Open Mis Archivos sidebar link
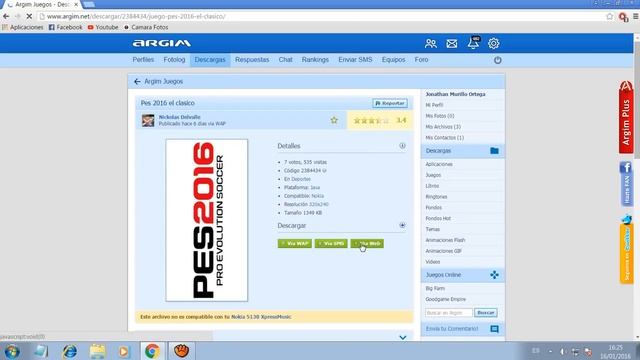The image size is (640, 360). (x=443, y=127)
